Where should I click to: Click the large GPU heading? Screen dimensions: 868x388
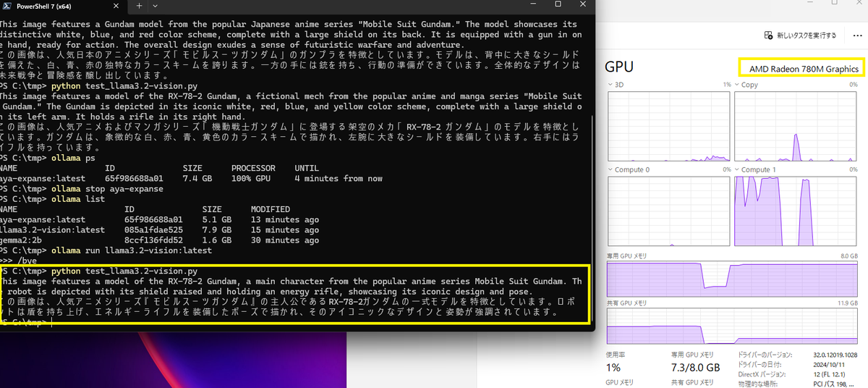620,67
